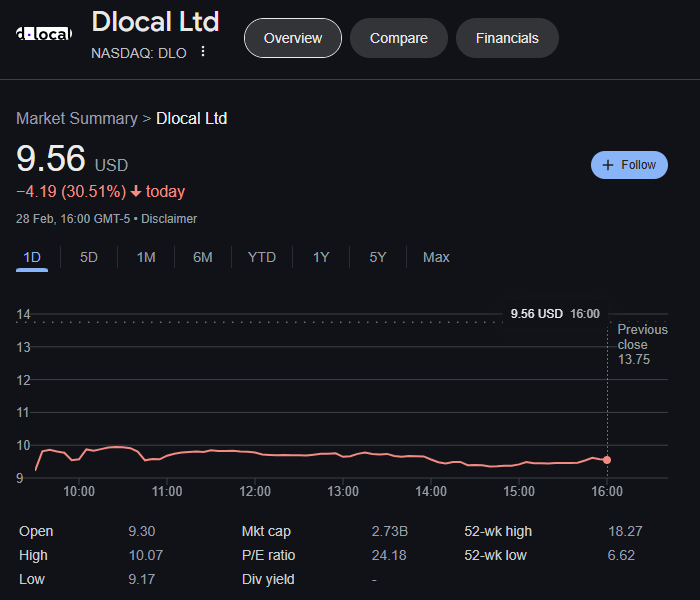Show the YTD chart range
Image resolution: width=700 pixels, height=600 pixels.
pos(262,258)
